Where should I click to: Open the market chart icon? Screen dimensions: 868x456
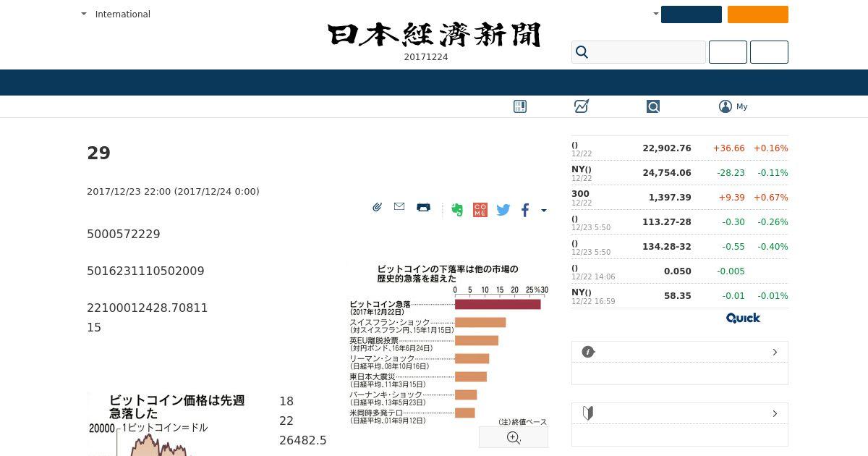582,106
